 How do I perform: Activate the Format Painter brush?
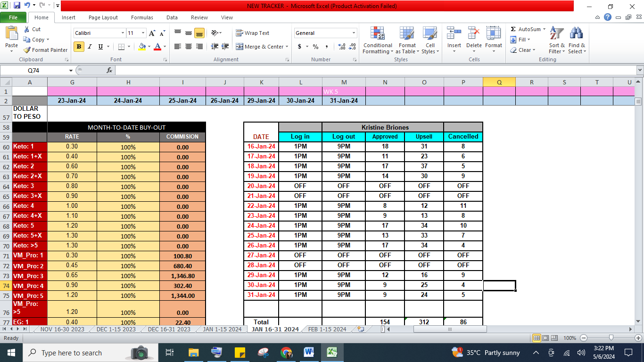point(45,50)
